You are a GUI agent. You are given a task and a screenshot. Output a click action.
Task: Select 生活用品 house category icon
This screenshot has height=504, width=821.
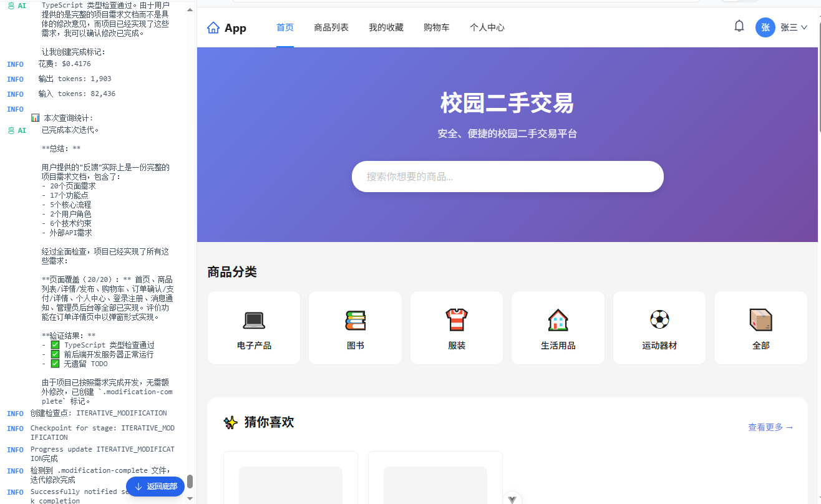(x=558, y=320)
